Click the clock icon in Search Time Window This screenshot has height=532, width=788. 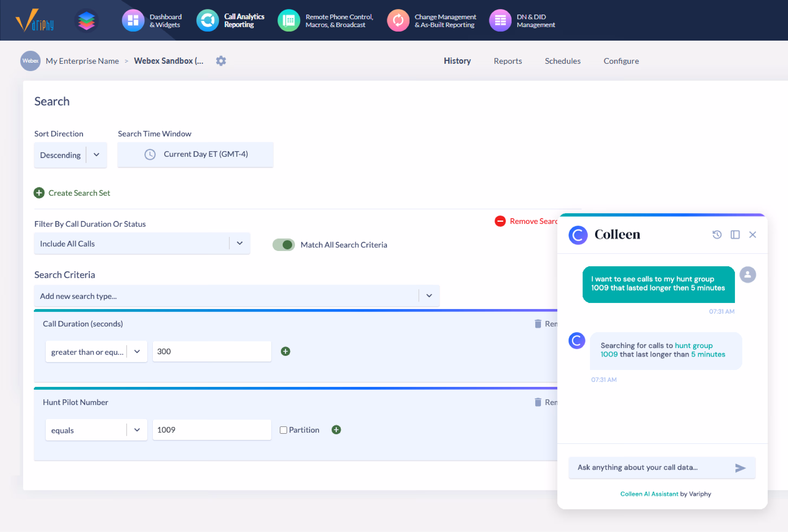coord(150,154)
